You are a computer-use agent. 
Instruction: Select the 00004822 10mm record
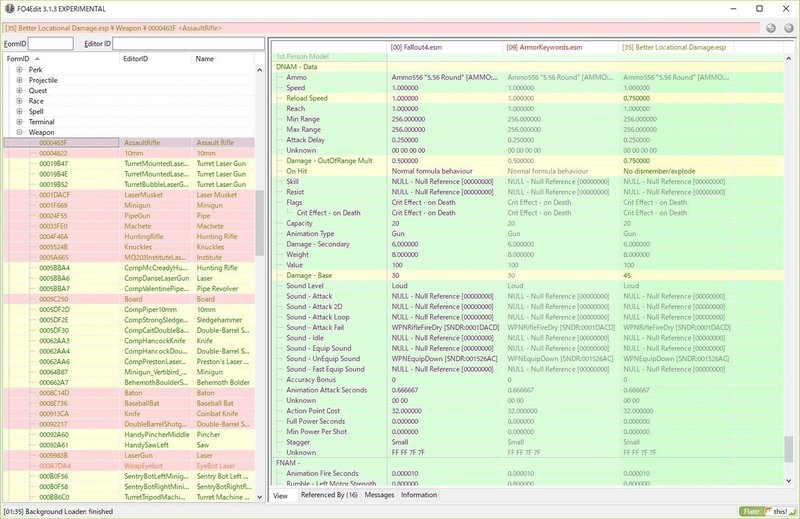click(x=129, y=153)
